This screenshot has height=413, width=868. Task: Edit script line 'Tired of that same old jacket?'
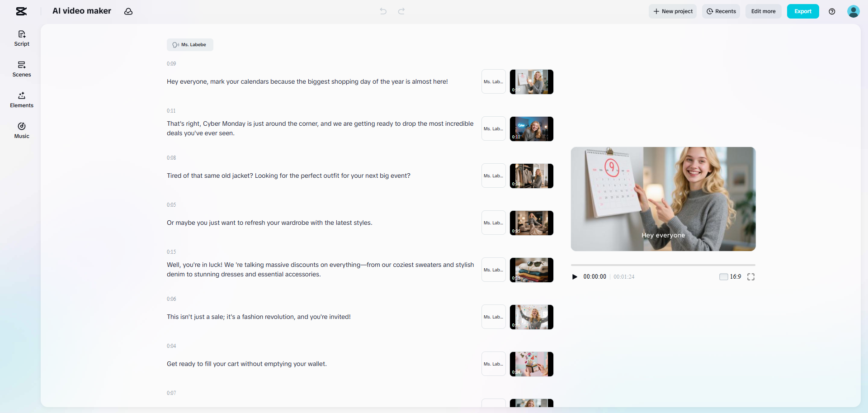288,176
